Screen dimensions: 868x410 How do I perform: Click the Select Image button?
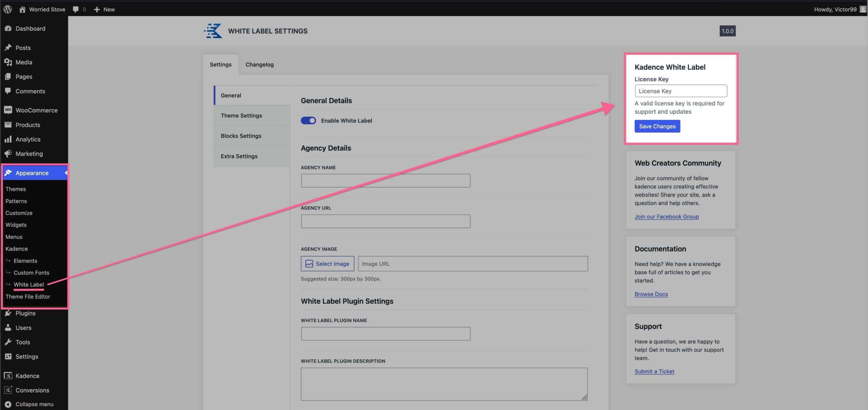327,264
